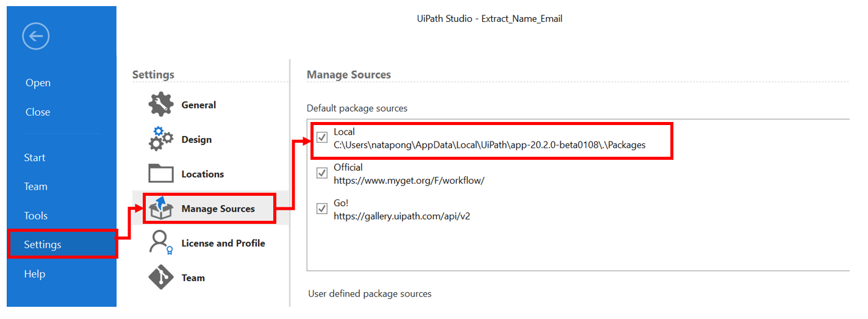Click the Manage Sources package icon
Image resolution: width=868 pixels, height=319 pixels.
[161, 208]
